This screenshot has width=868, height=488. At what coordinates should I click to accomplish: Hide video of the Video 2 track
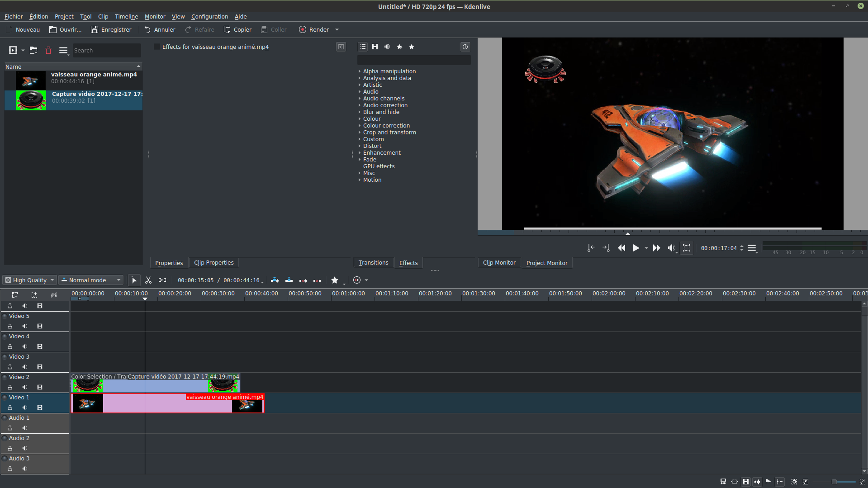click(40, 387)
